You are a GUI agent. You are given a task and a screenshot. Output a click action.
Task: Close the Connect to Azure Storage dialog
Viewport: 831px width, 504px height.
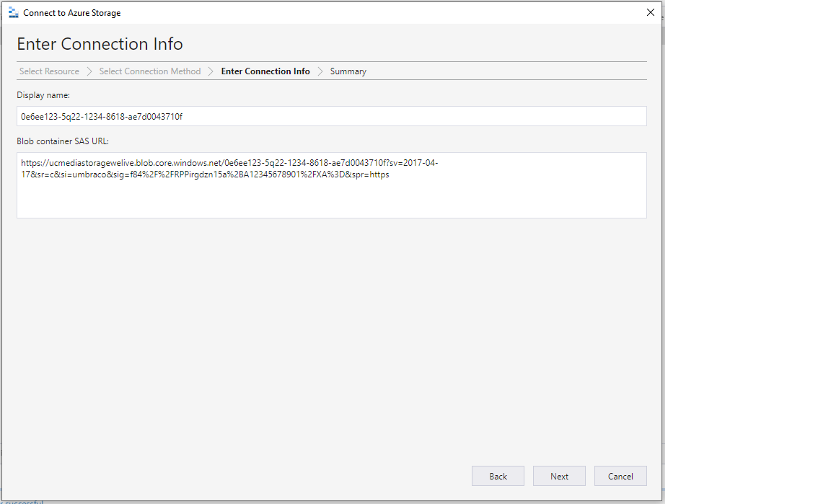pyautogui.click(x=650, y=12)
